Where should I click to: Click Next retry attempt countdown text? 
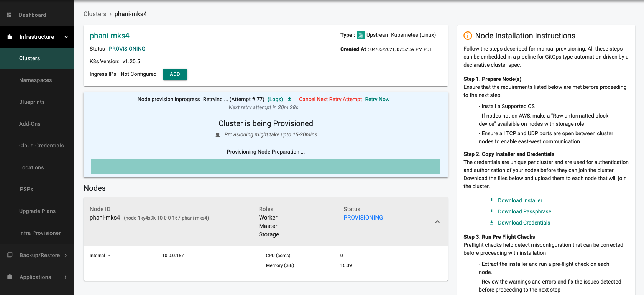[263, 107]
